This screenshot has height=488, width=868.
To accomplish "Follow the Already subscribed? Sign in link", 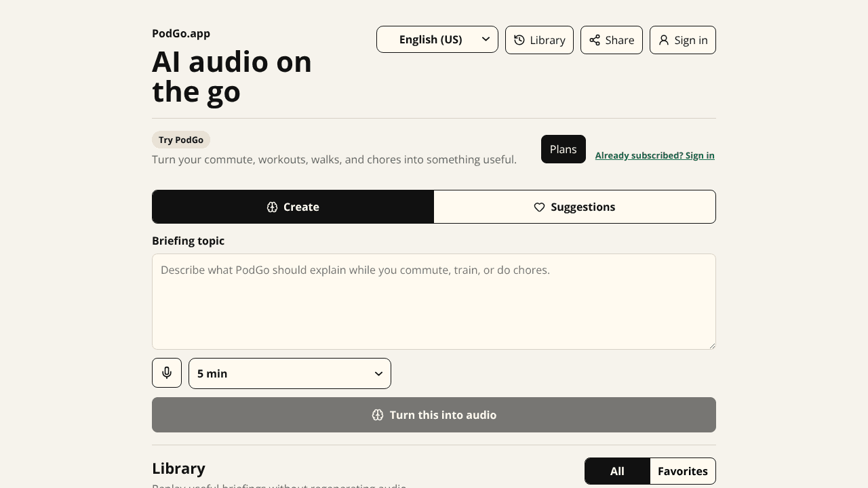I will coord(655,155).
